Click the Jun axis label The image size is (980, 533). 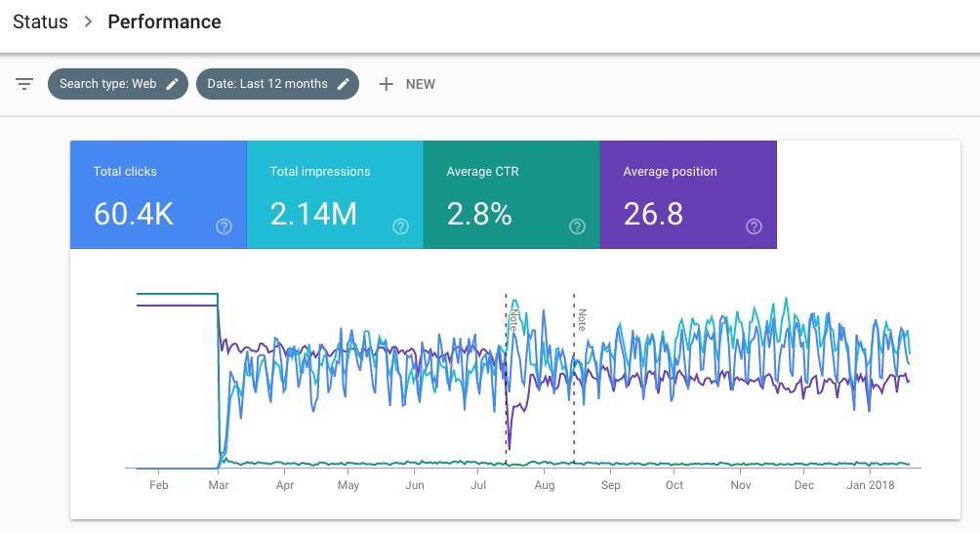coord(415,485)
